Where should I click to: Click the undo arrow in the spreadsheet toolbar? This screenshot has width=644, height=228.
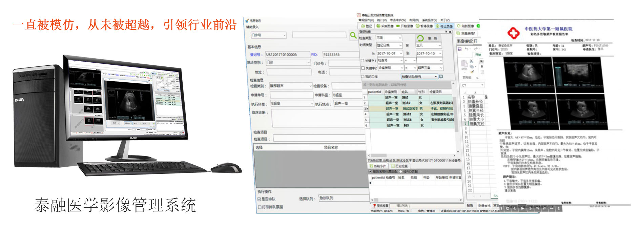(467, 49)
